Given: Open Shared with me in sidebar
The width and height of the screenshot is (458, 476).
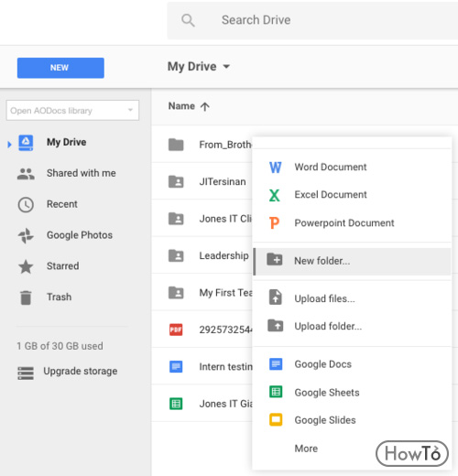Looking at the screenshot, I should 82,173.
